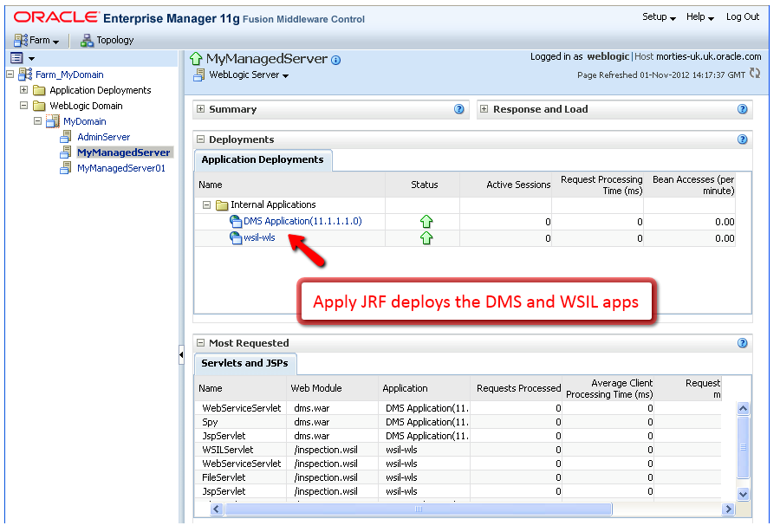Select MyDomain in the navigation tree

point(85,122)
